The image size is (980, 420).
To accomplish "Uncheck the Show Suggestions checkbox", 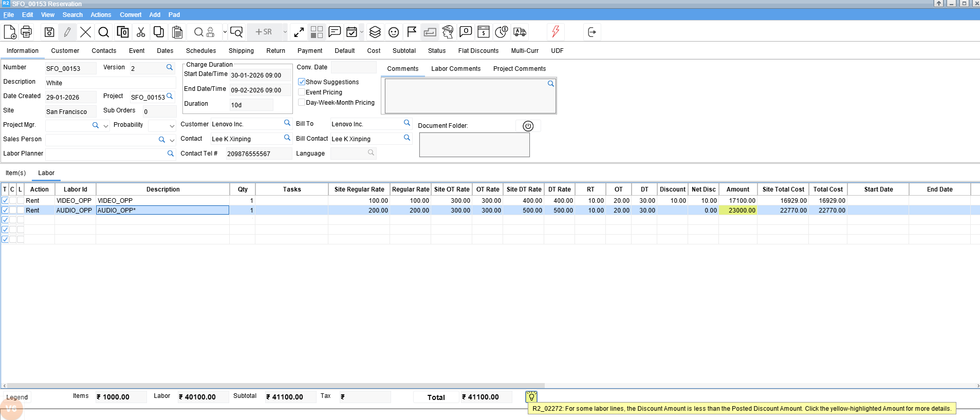I will coord(302,82).
